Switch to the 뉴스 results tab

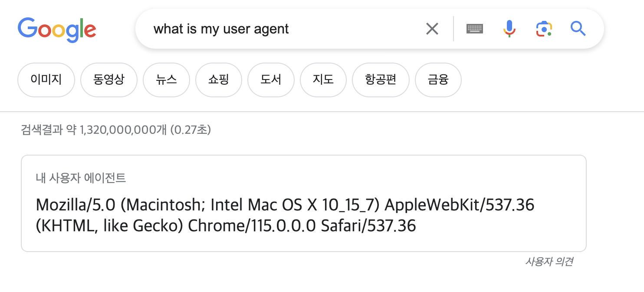(166, 80)
